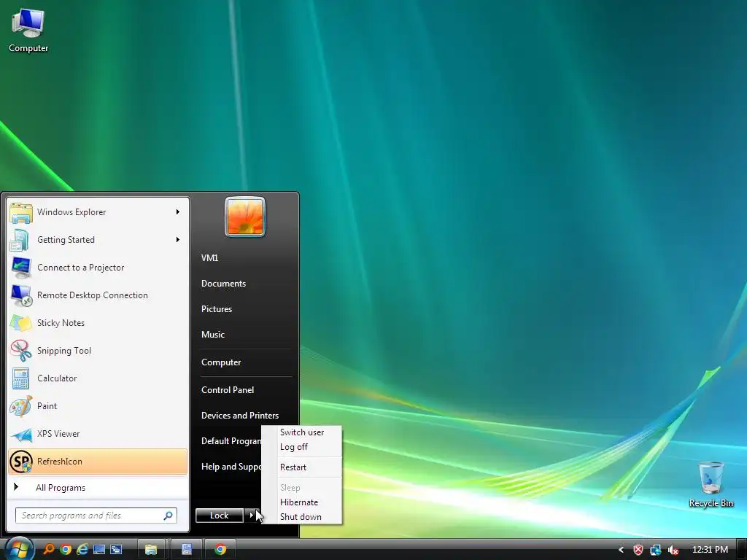
Task: Select the Recycle Bin desktop icon
Action: pos(711,484)
